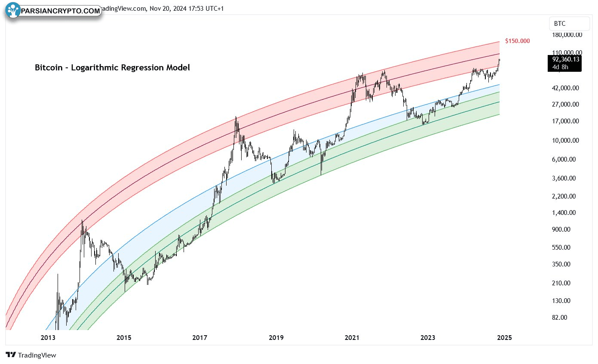Click the TradingView logo at bottom left
The height and width of the screenshot is (364, 598).
pyautogui.click(x=31, y=355)
